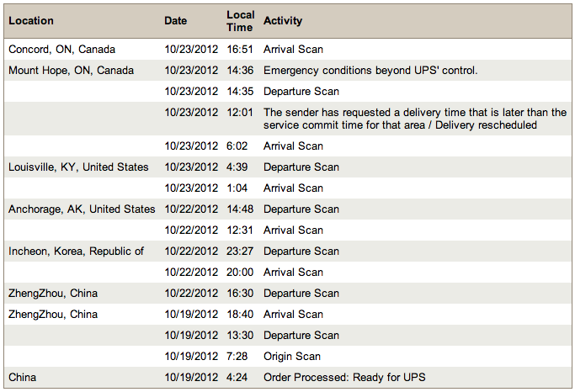Click the 16:51 Arrival Scan time
Image resolution: width=575 pixels, height=392 pixels.
240,50
